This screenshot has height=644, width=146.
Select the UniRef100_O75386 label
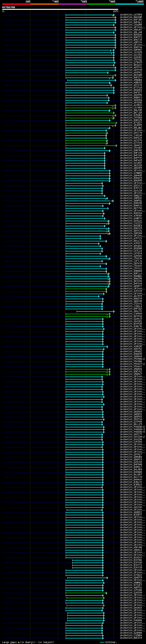tap(131, 590)
